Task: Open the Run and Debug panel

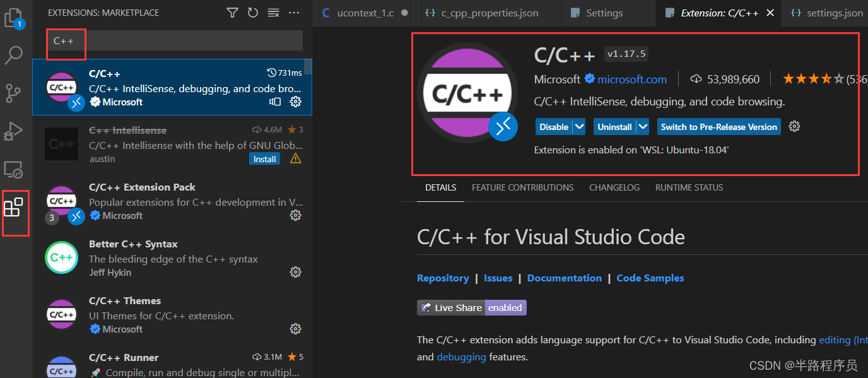Action: coord(14,131)
